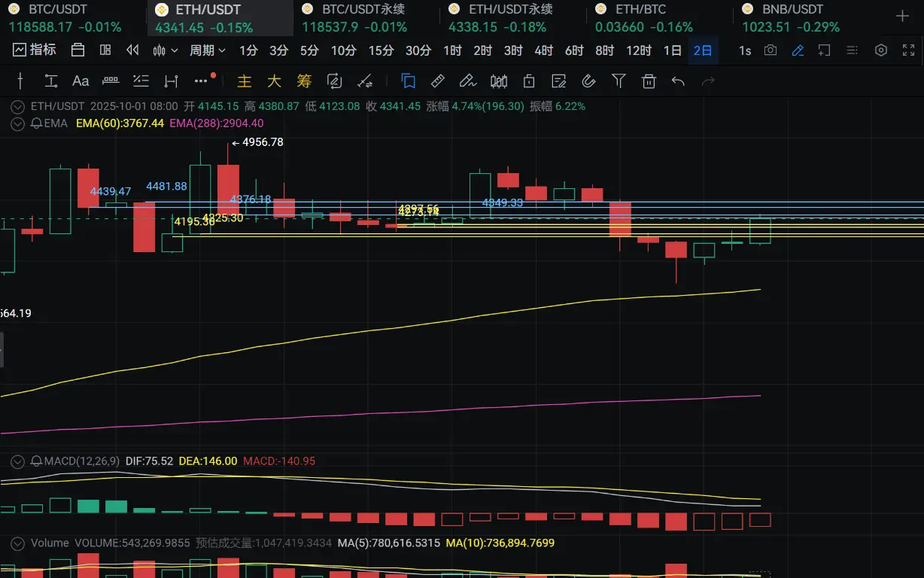Select the H-shaped price range tool
The width and height of the screenshot is (924, 578).
(x=171, y=81)
